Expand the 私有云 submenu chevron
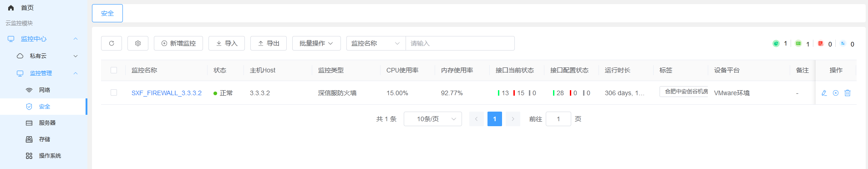The height and width of the screenshot is (169, 868). [x=76, y=56]
